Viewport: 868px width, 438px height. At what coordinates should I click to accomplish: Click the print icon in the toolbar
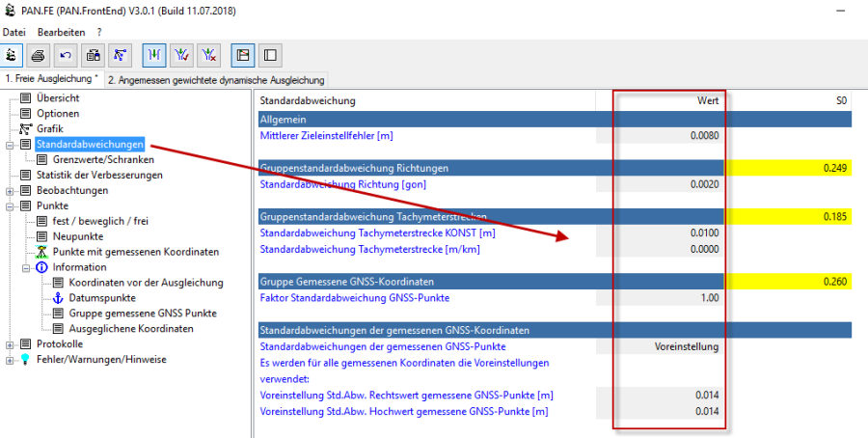pyautogui.click(x=39, y=55)
